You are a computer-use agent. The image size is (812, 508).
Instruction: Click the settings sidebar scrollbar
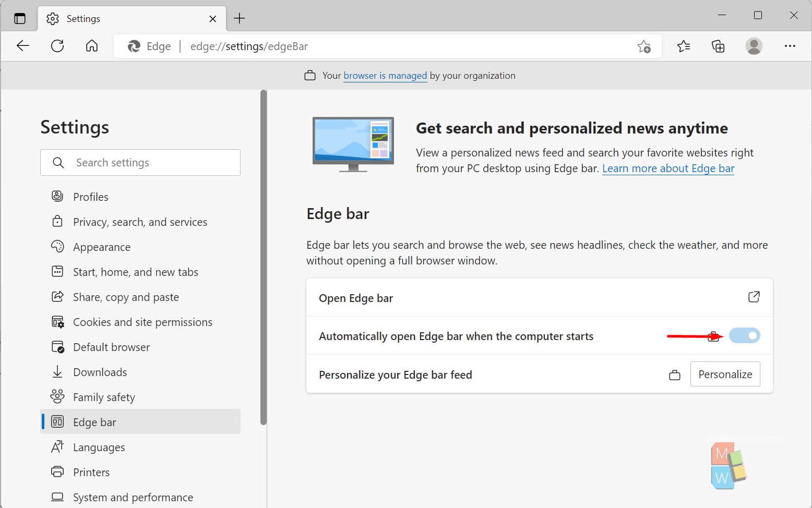point(263,257)
